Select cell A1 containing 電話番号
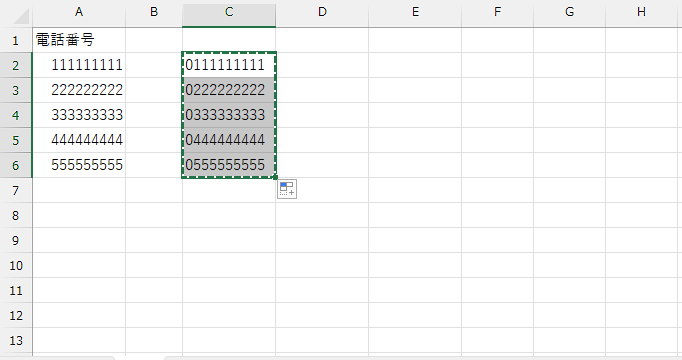 (x=79, y=40)
